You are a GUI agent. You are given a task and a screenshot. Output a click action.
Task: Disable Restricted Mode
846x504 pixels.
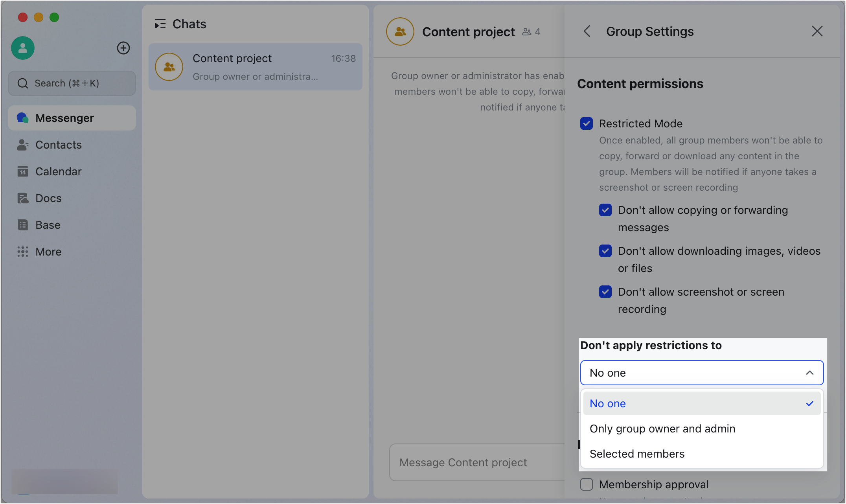coord(586,123)
